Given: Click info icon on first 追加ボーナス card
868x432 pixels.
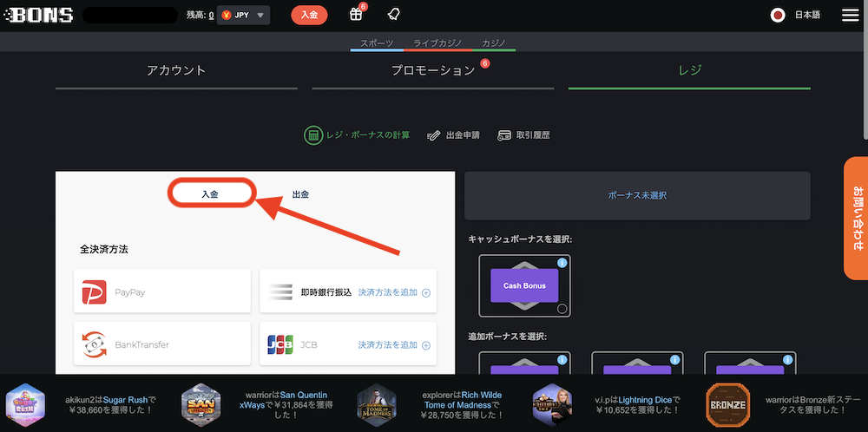Looking at the screenshot, I should 562,360.
